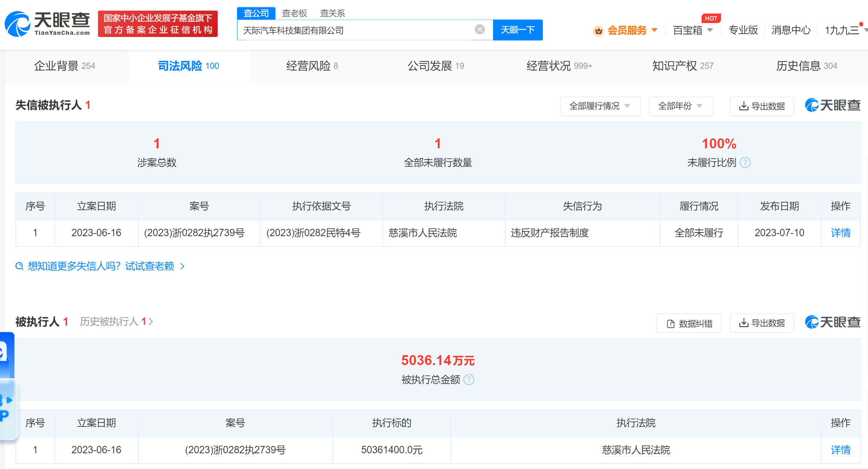Switch to the 查老板 tab
The image size is (868, 469).
pyautogui.click(x=294, y=13)
